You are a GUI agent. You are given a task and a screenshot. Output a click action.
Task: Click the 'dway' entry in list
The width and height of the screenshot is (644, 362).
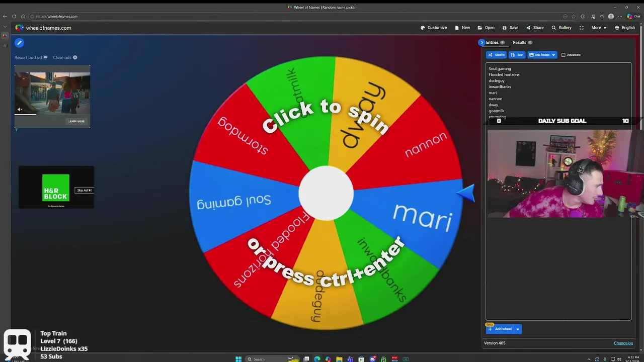pos(493,105)
